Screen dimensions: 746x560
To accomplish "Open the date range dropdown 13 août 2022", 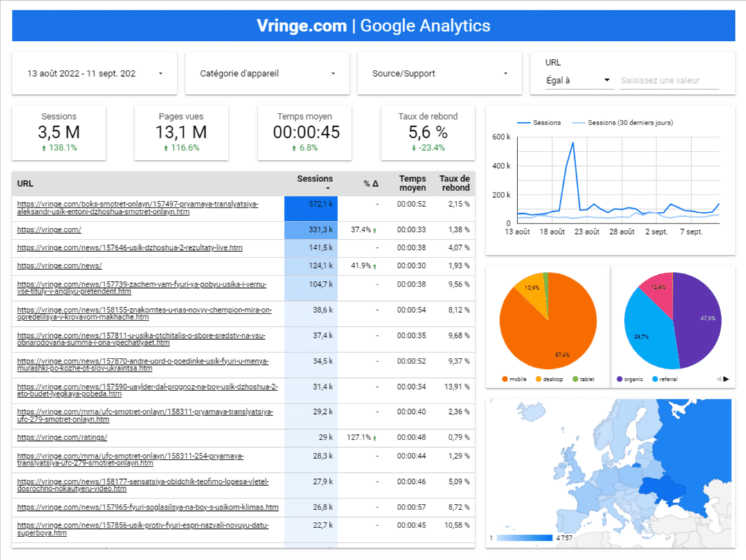I will click(94, 73).
